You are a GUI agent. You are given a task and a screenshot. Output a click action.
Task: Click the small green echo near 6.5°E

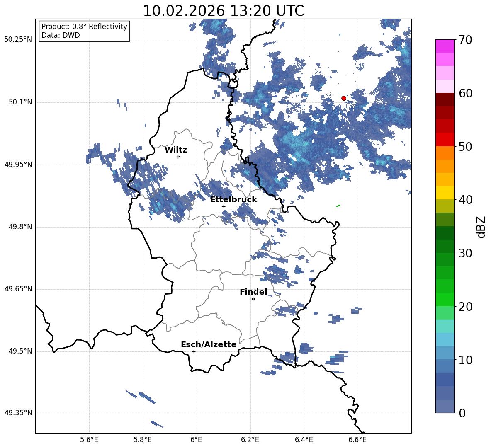(x=338, y=206)
